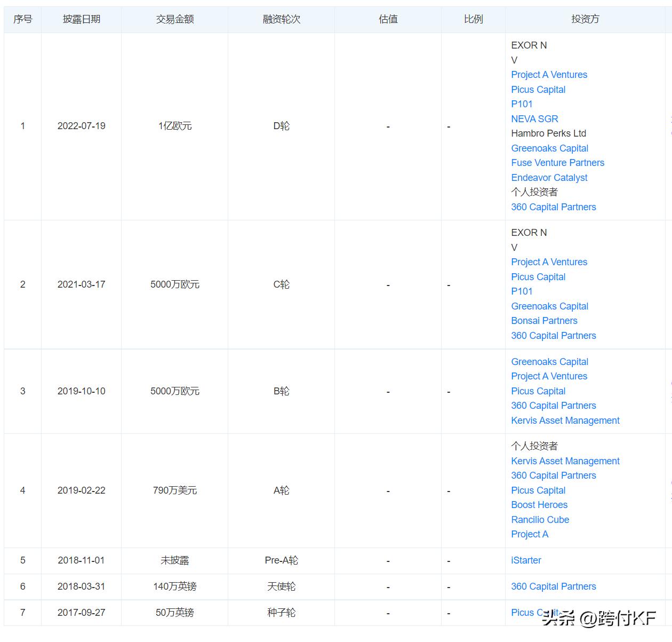This screenshot has height=642, width=672.
Task: Select the Pre-A轮 round cell
Action: coord(281,560)
